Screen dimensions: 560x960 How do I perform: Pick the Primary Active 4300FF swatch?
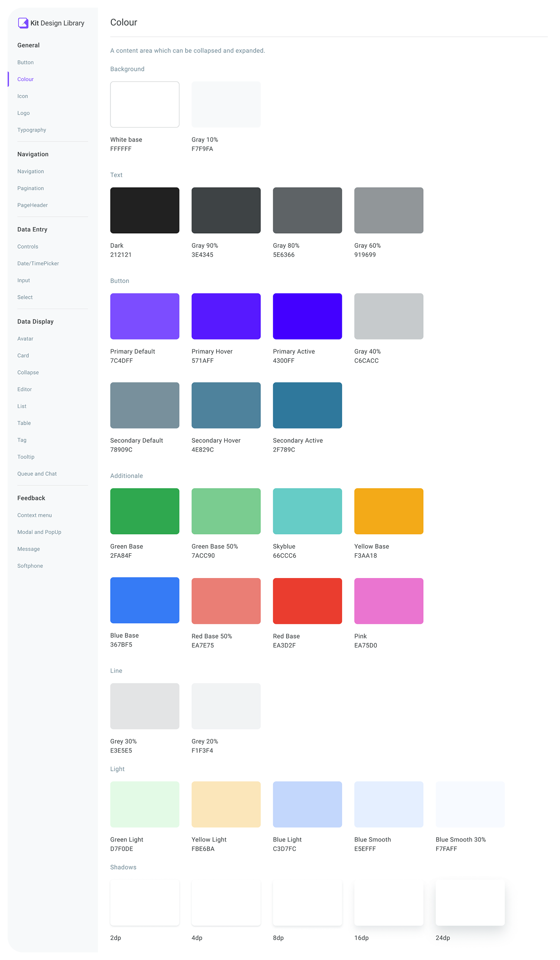click(308, 316)
